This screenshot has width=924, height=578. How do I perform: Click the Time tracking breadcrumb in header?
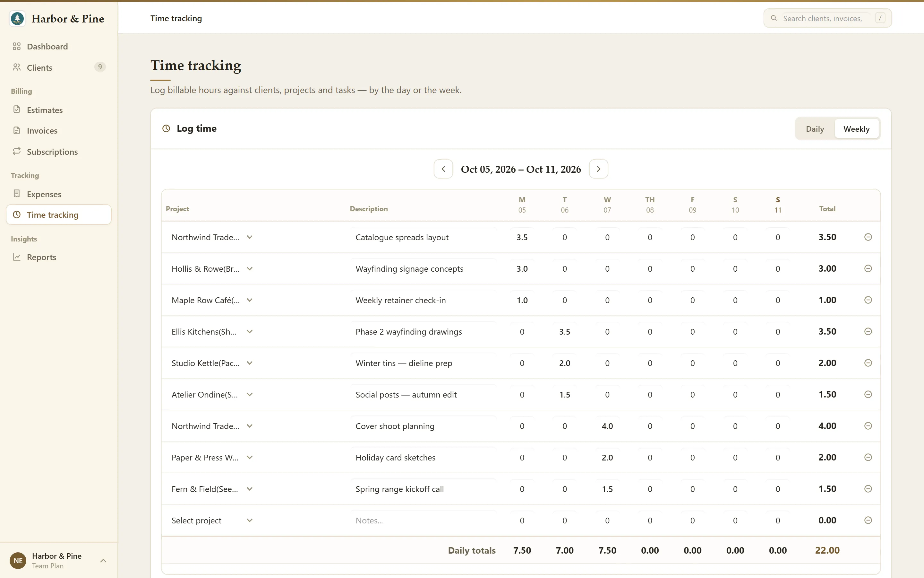point(176,18)
